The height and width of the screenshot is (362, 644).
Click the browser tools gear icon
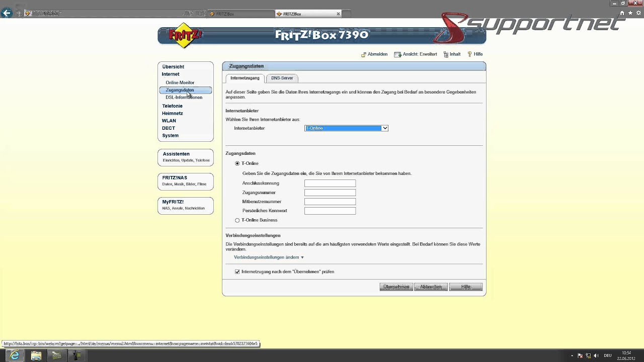click(637, 13)
